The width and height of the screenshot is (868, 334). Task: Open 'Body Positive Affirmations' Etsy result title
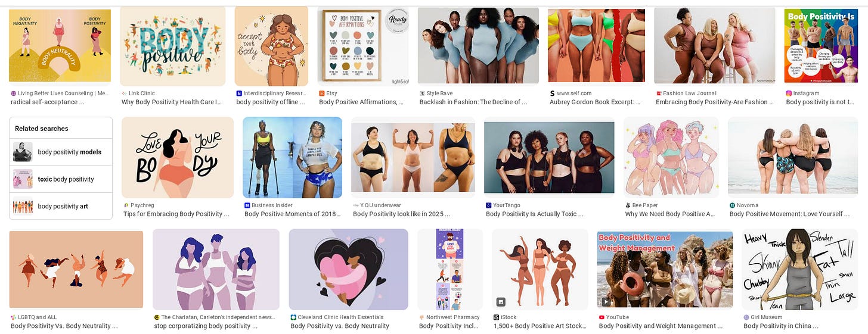point(361,102)
